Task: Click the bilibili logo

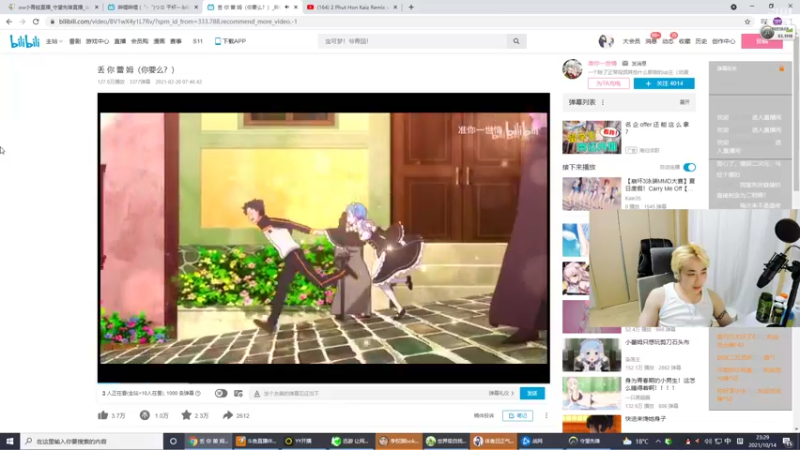Action: pos(24,41)
